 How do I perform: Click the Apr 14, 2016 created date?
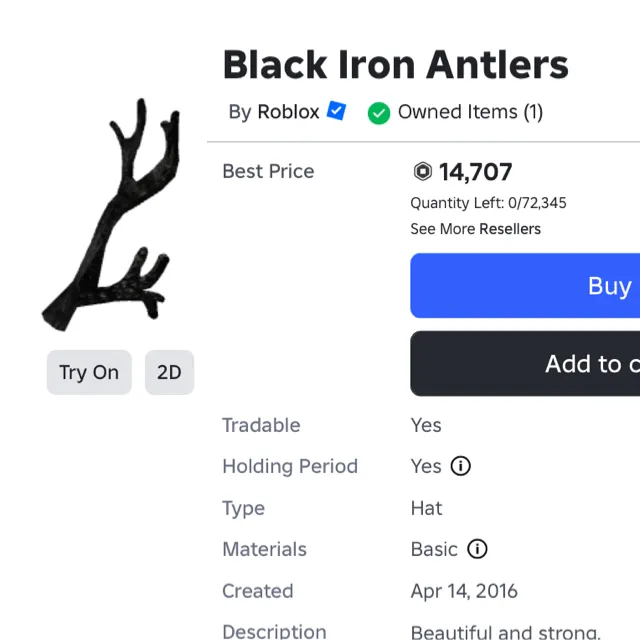tap(464, 591)
